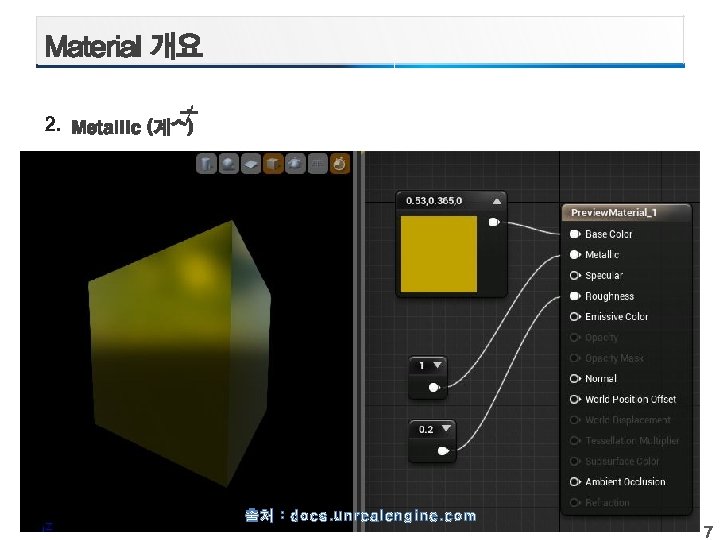The image size is (720, 540).
Task: Click the World Position Offset input pin
Action: point(575,399)
